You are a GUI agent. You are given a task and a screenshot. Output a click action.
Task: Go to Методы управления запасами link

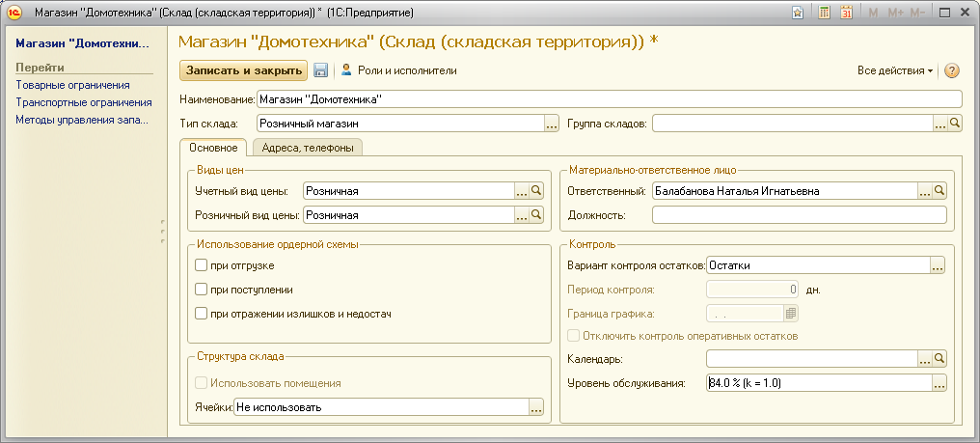[x=82, y=120]
